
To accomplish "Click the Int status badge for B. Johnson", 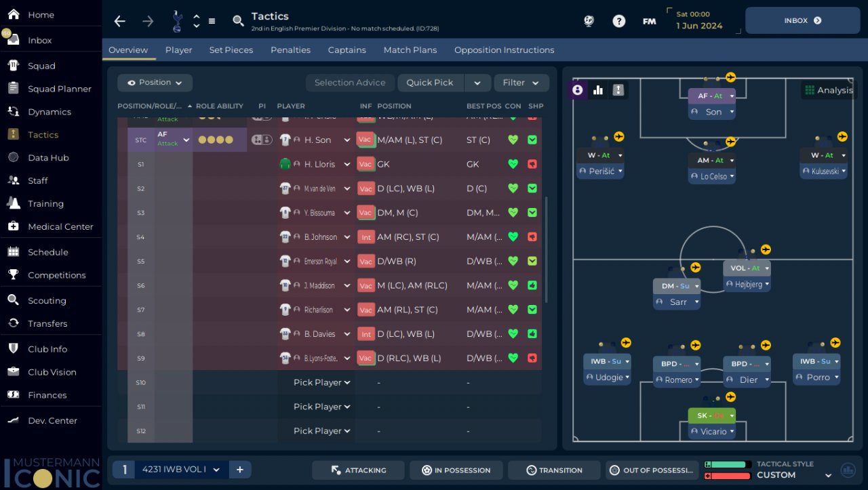I will pyautogui.click(x=366, y=237).
